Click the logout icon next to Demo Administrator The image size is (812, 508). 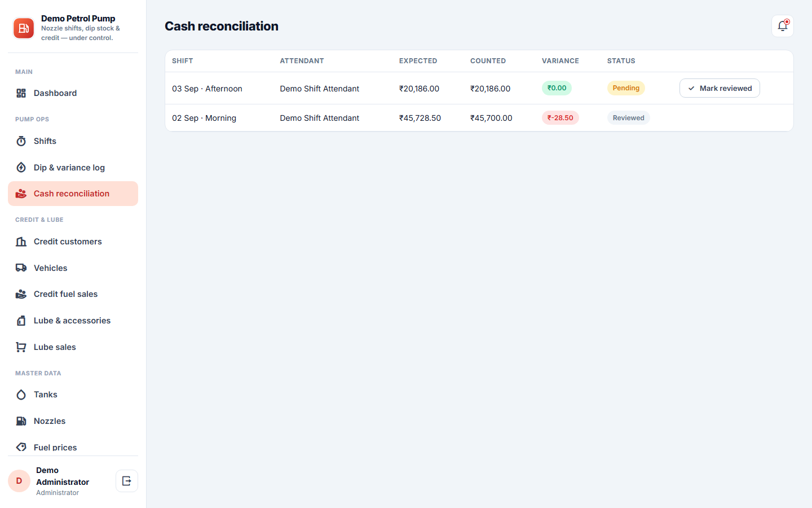(x=127, y=481)
